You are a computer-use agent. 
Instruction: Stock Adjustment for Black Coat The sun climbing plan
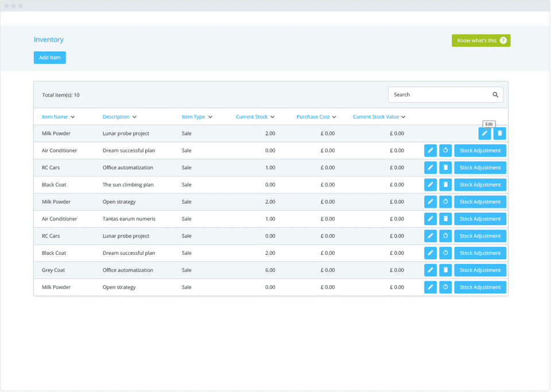tap(480, 185)
